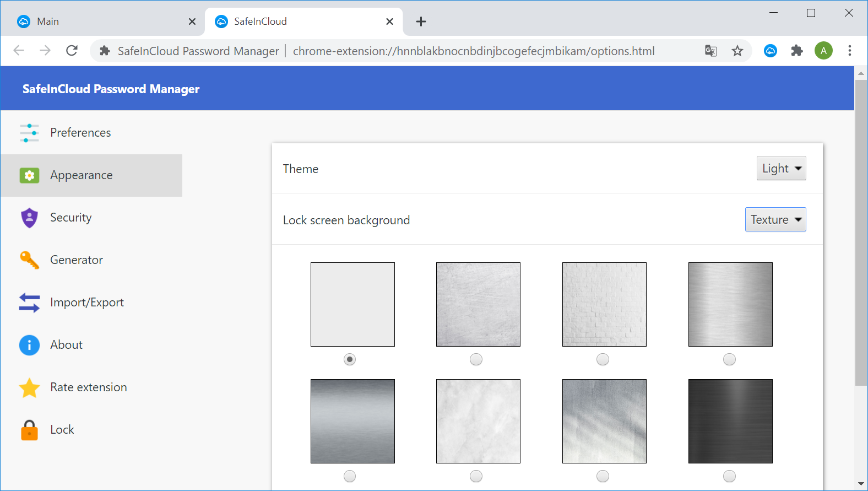Open the green profile avatar A
This screenshot has width=868, height=491.
tap(823, 51)
